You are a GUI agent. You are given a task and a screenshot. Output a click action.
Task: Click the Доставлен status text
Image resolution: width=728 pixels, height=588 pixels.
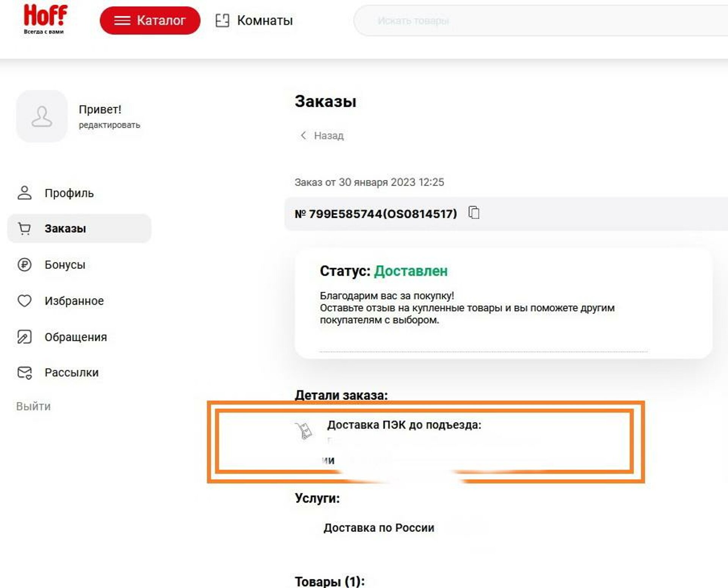click(411, 271)
